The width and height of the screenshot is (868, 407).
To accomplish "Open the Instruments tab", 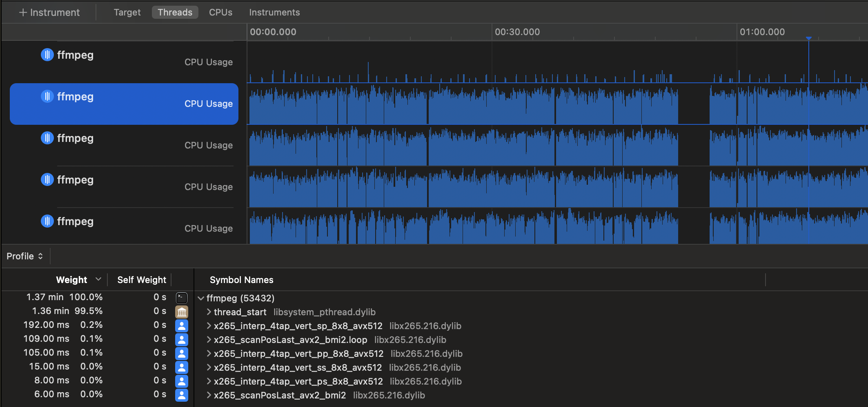I will coord(274,12).
